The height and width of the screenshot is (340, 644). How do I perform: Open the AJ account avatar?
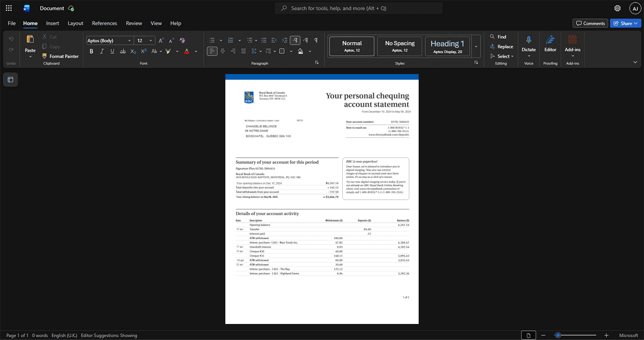(635, 8)
